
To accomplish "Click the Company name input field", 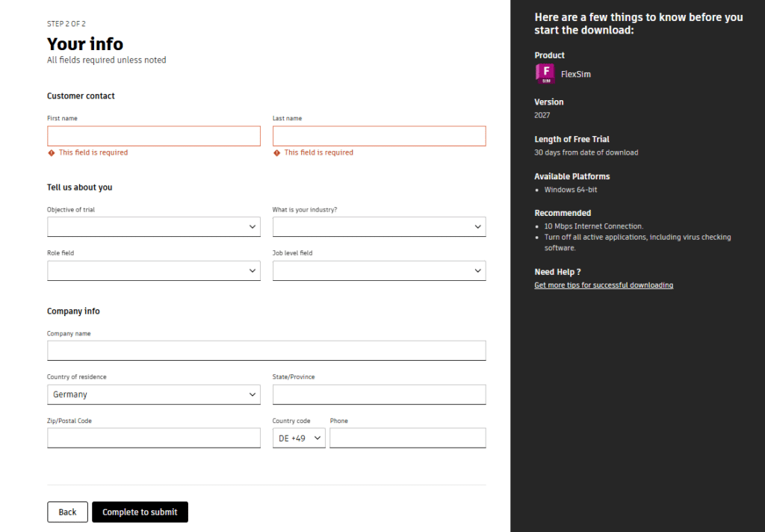I will 267,350.
